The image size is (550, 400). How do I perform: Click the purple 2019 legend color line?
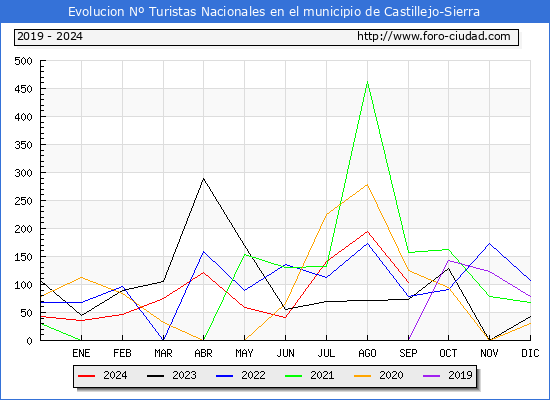(x=432, y=376)
